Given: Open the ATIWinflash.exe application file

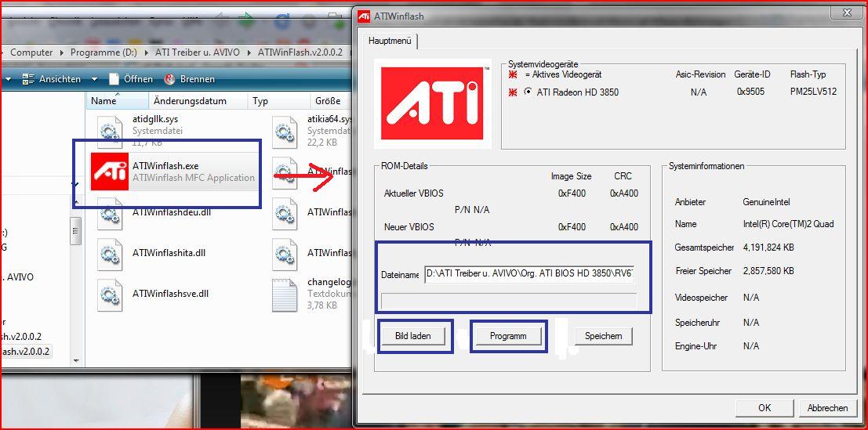Looking at the screenshot, I should tap(174, 172).
